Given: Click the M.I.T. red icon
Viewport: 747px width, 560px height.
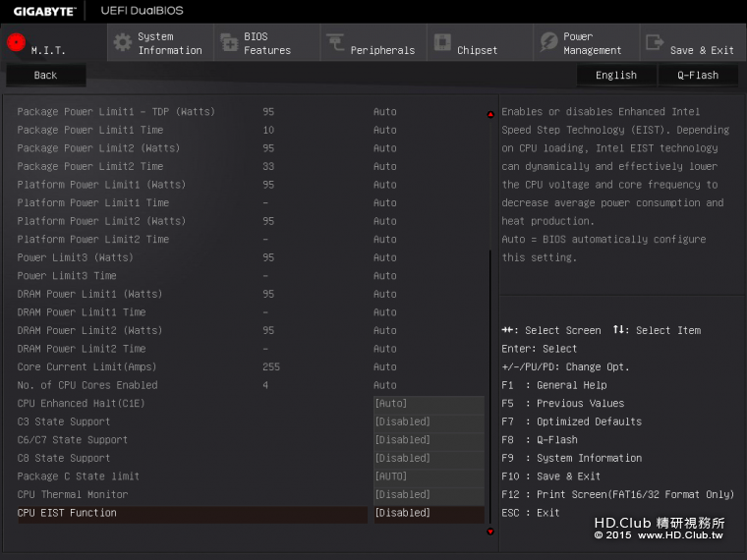Looking at the screenshot, I should click(x=16, y=42).
